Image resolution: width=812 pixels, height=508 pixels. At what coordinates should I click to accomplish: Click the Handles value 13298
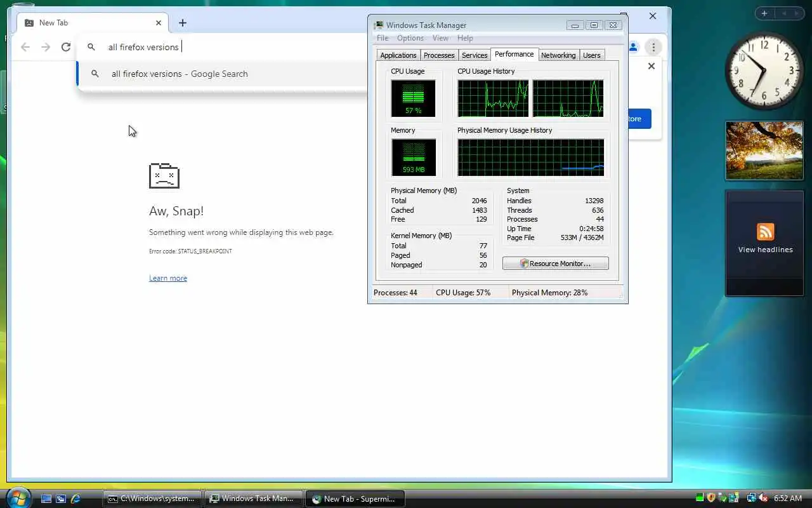point(594,201)
